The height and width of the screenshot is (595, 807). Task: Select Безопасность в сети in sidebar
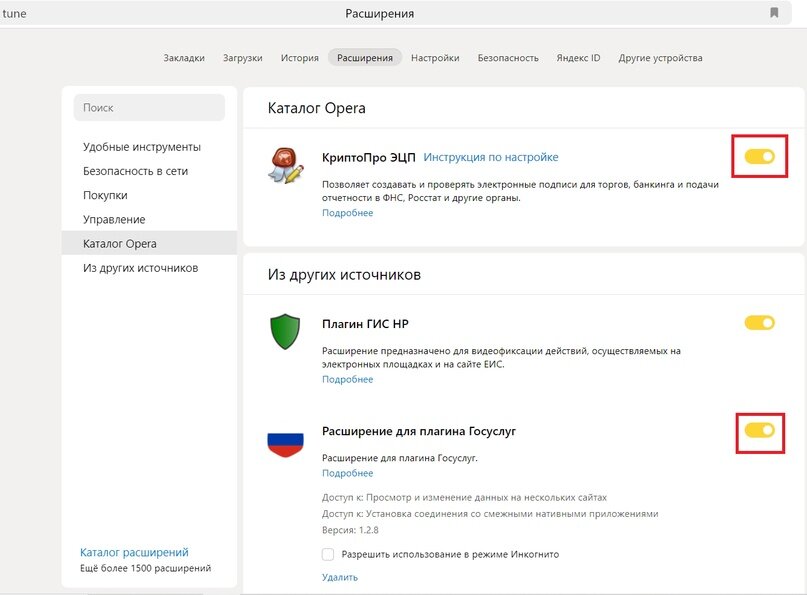(x=135, y=171)
